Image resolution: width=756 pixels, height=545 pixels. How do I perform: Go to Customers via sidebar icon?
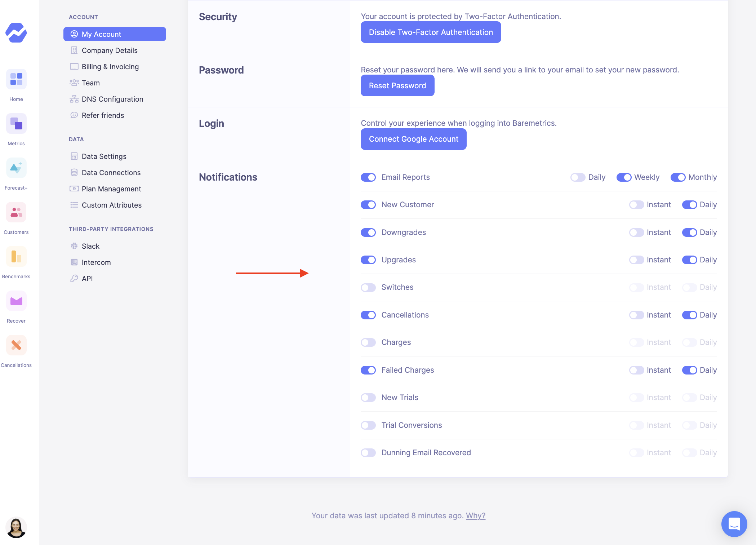(16, 212)
